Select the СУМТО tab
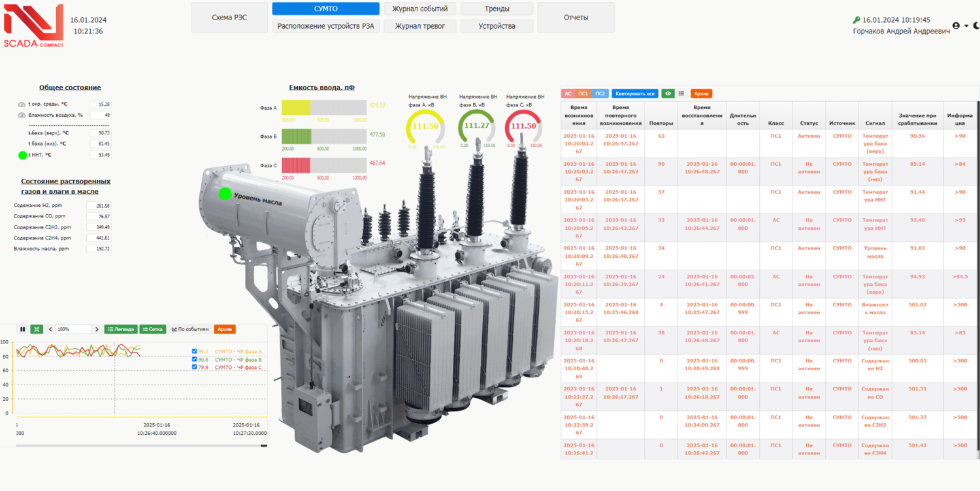 tap(325, 8)
